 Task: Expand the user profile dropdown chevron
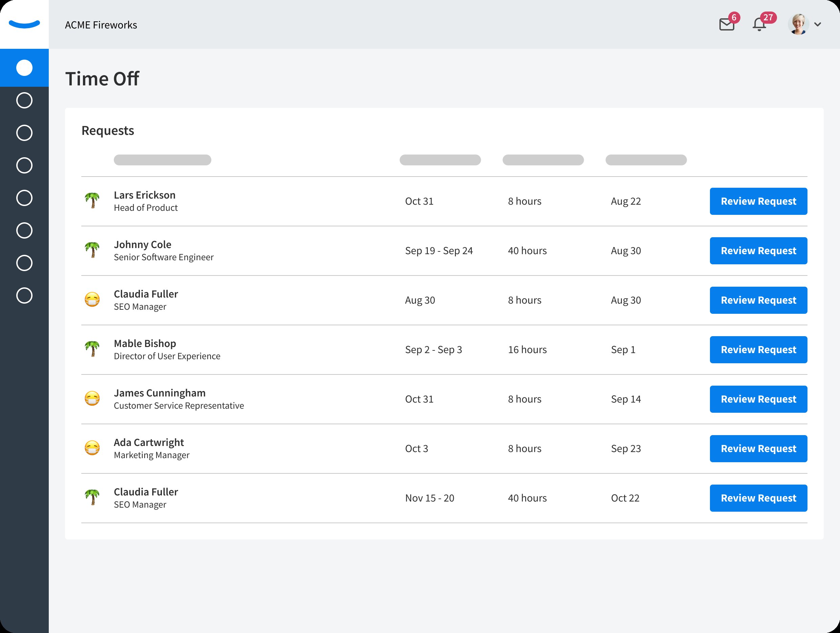(x=818, y=25)
